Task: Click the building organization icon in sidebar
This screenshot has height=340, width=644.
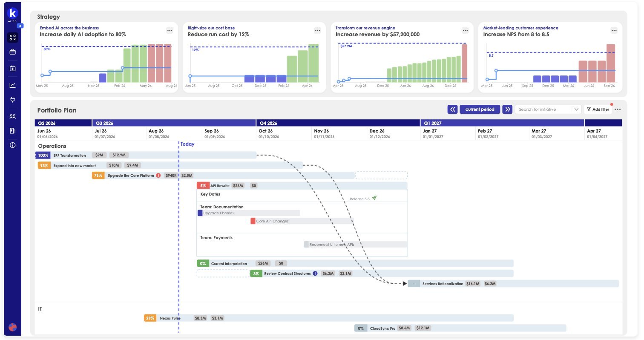Action: [13, 130]
